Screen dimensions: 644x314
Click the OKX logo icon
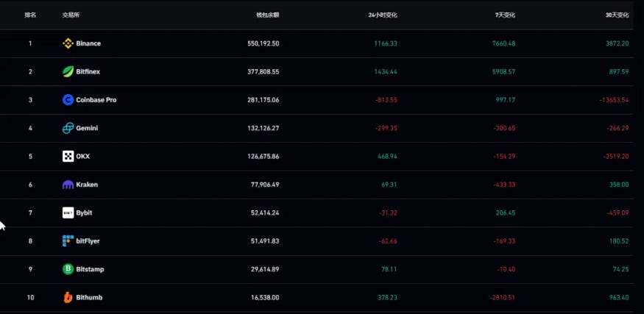click(68, 157)
